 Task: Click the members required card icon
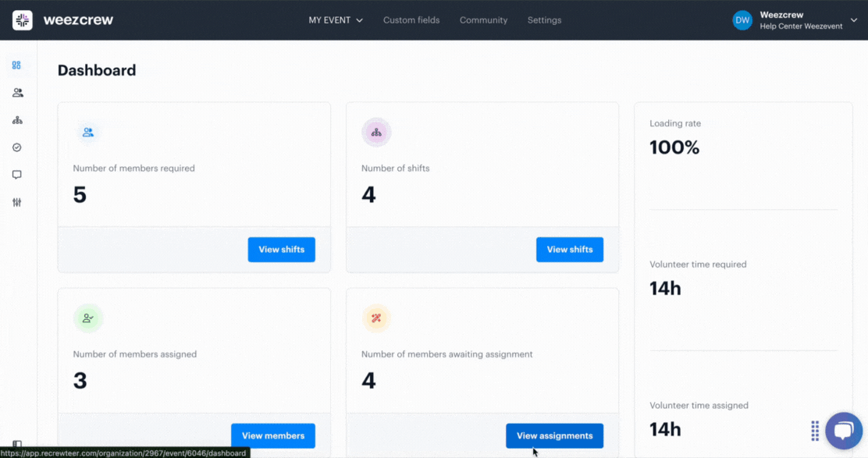pos(88,132)
